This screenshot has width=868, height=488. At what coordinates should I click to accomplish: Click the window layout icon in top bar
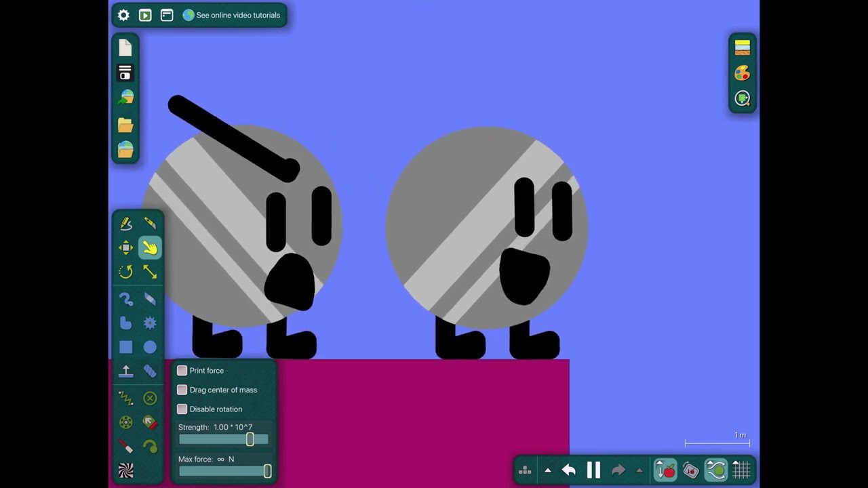(x=167, y=15)
